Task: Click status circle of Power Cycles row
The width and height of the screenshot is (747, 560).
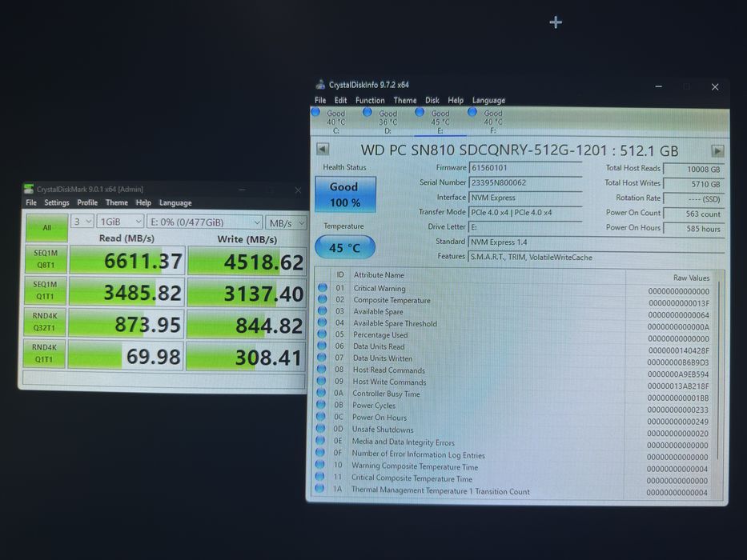Action: pyautogui.click(x=321, y=405)
